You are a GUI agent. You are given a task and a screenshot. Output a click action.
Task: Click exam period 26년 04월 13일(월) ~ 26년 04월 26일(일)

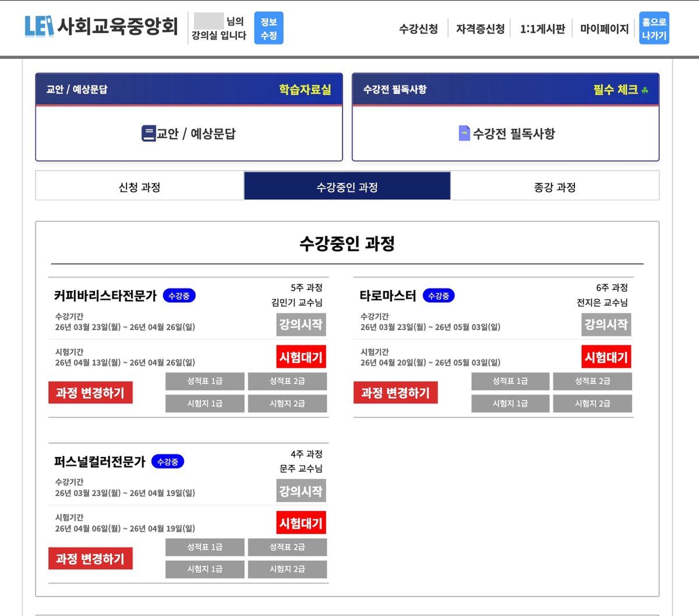(125, 363)
